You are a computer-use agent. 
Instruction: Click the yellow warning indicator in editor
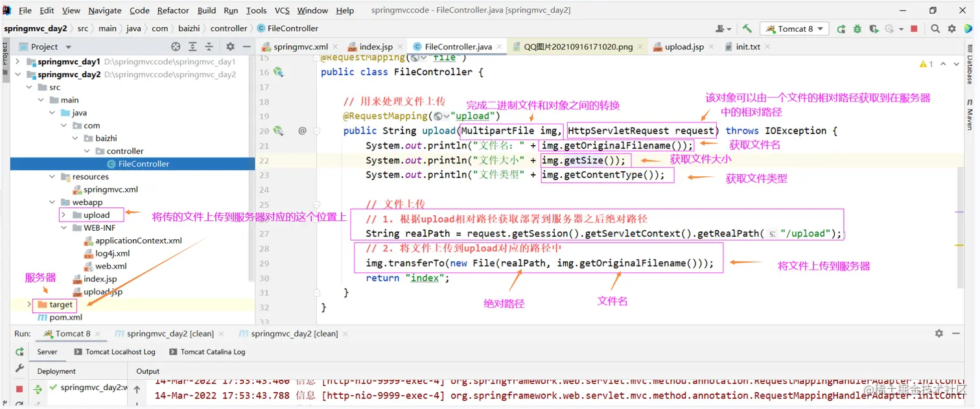(x=926, y=64)
